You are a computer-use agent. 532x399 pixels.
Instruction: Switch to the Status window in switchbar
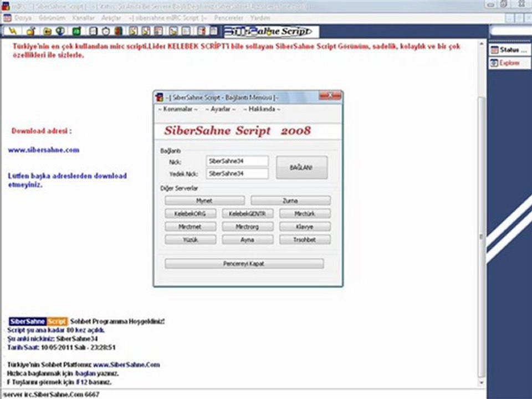509,50
